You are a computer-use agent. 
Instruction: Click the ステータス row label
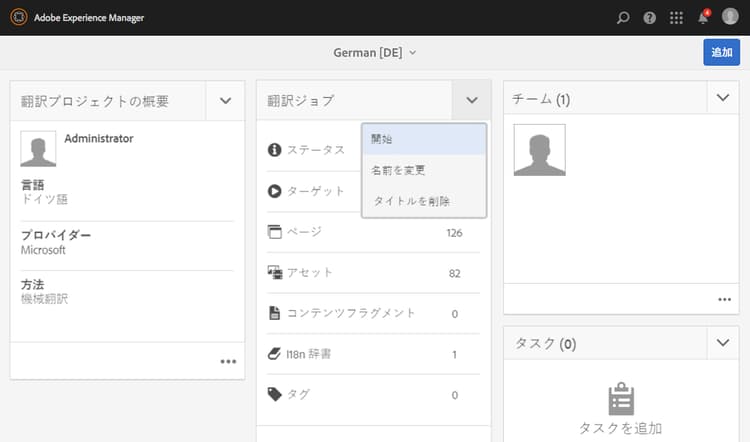coord(316,150)
